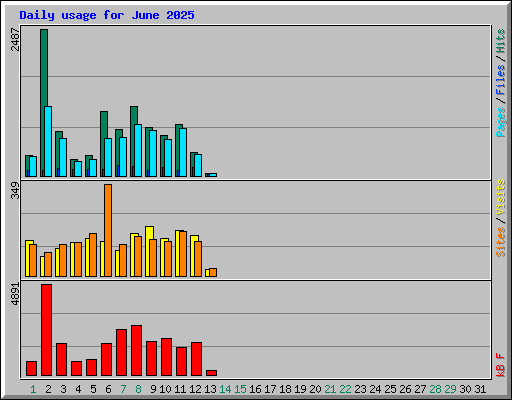Click the cyan Pages bar for day 2
Image resolution: width=512 pixels, height=400 pixels.
[x=48, y=141]
